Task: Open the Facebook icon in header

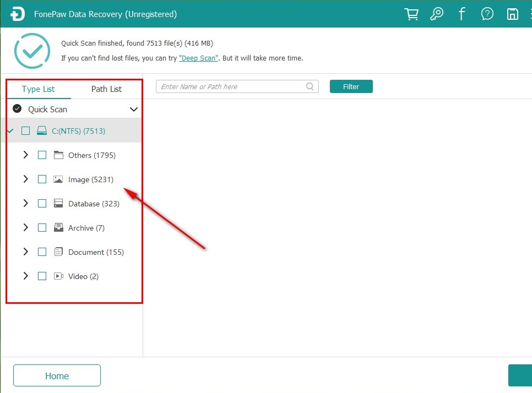Action: (462, 14)
